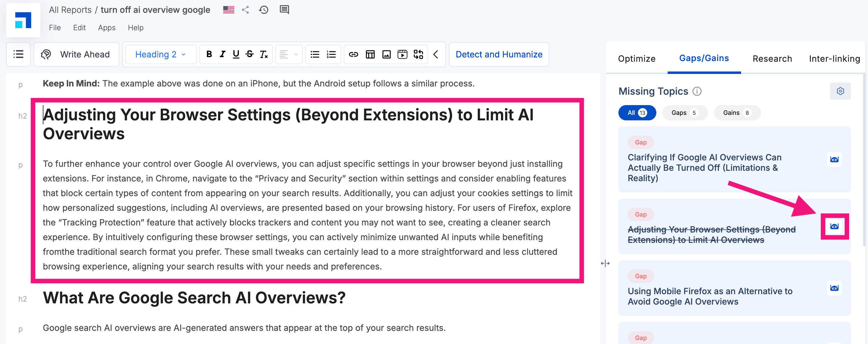This screenshot has width=868, height=344.
Task: Open the Help menu
Action: (x=135, y=27)
